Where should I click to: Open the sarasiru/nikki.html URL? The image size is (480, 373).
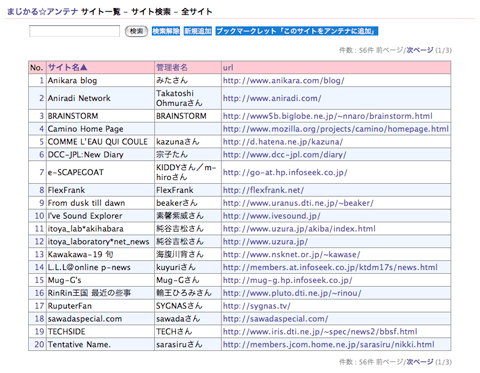click(x=329, y=344)
